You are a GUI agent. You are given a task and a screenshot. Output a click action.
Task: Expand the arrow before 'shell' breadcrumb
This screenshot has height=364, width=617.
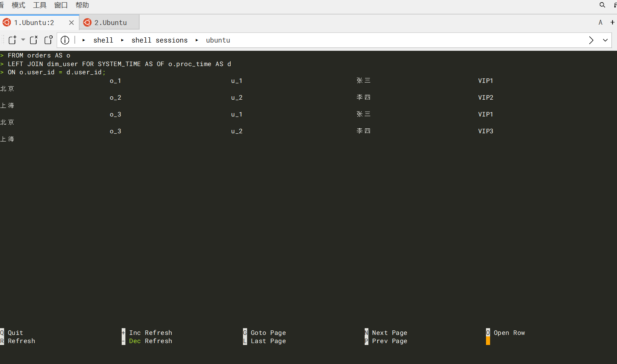pyautogui.click(x=84, y=40)
